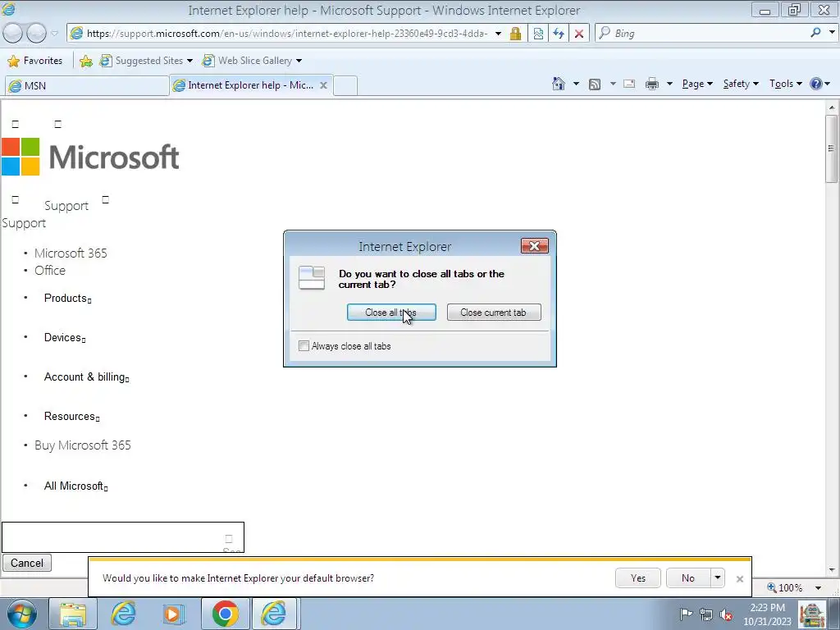Open the Safety menu
This screenshot has width=840, height=630.
[x=741, y=84]
